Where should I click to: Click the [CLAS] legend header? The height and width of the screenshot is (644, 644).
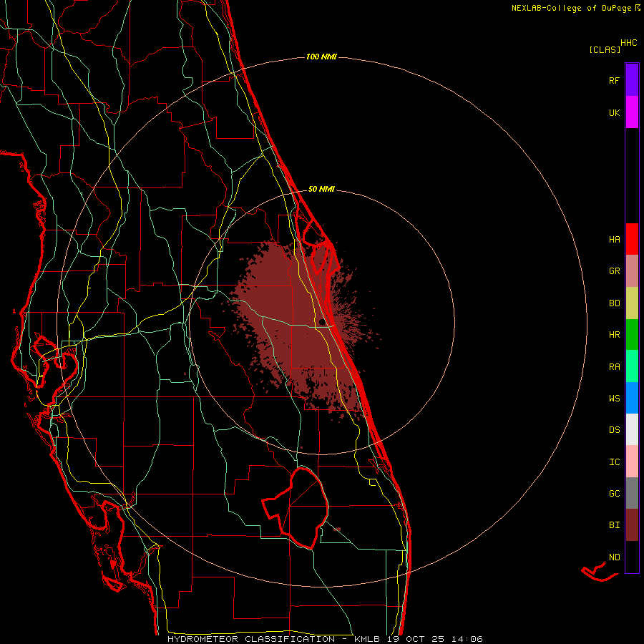[605, 49]
